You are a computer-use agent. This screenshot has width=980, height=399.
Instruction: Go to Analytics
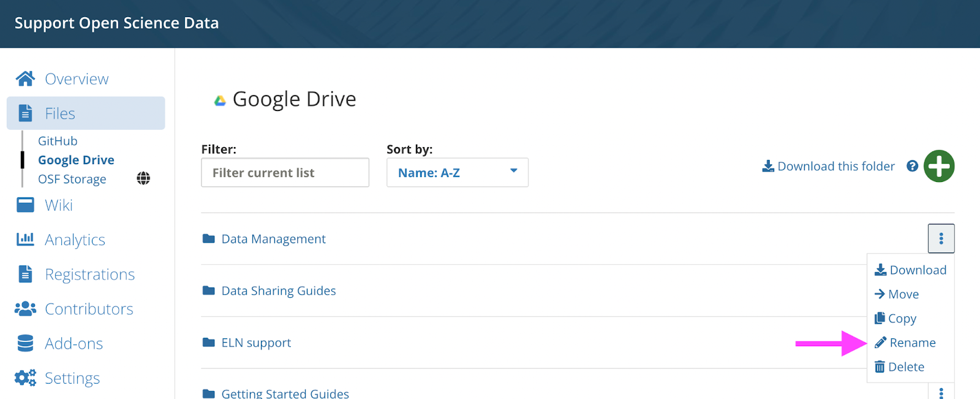click(x=75, y=240)
